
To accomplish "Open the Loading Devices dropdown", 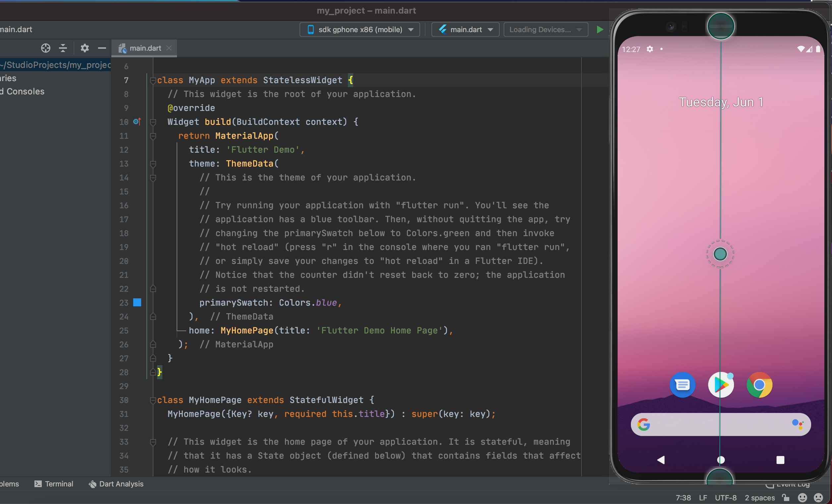I will pos(545,30).
